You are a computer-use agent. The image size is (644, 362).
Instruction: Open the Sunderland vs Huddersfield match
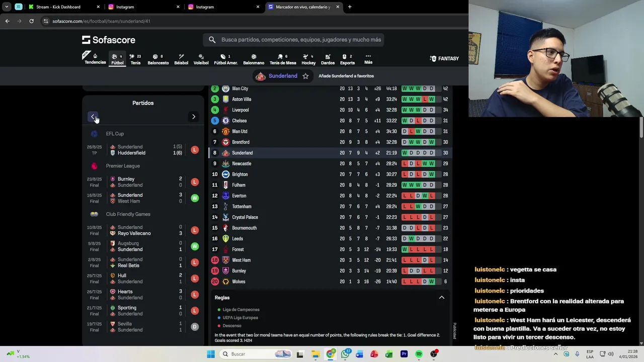143,150
